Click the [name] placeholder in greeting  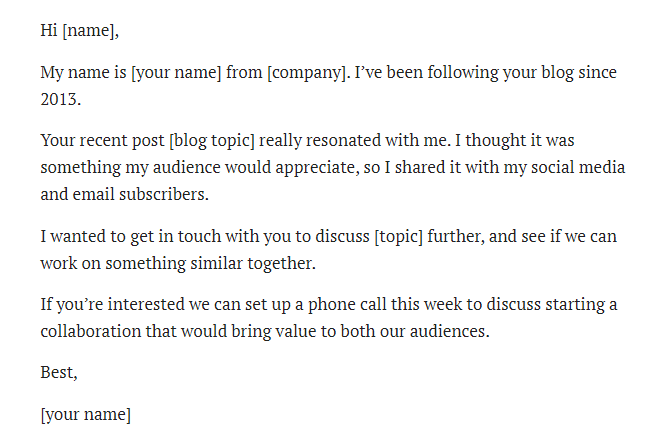[90, 31]
